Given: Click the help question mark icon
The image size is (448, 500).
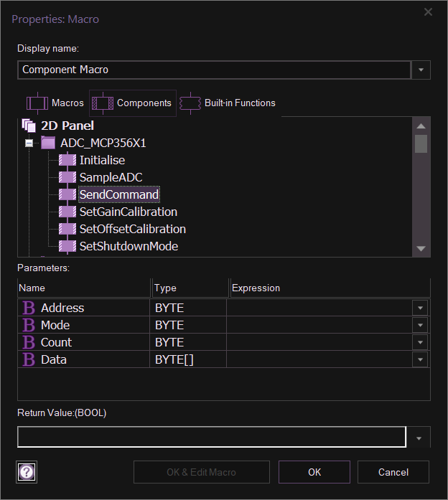Looking at the screenshot, I should [x=27, y=472].
